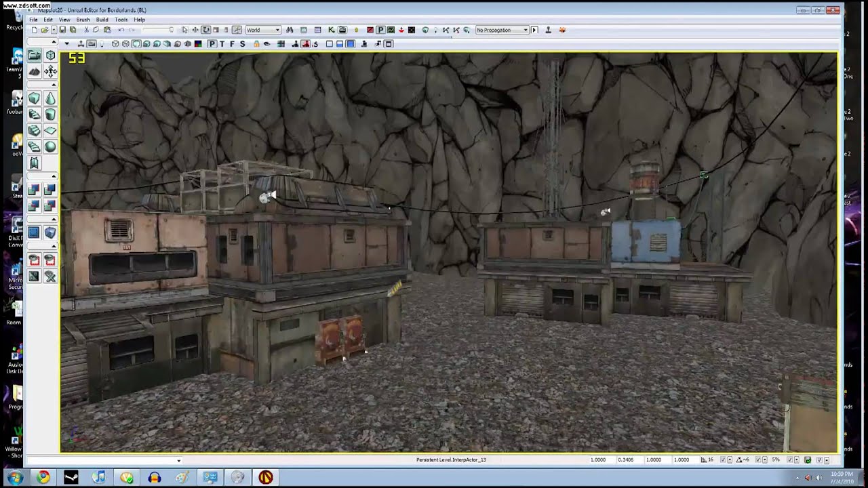Select Actor move mode arrows tool
This screenshot has width=868, height=488.
[x=50, y=71]
